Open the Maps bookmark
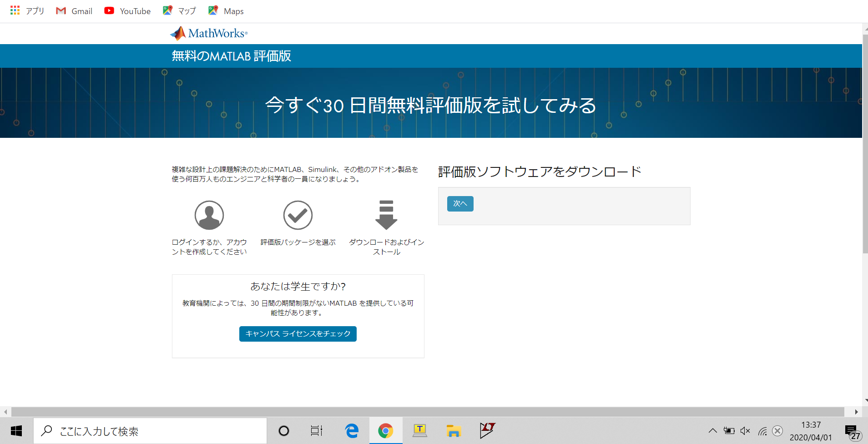868x444 pixels. tap(226, 11)
